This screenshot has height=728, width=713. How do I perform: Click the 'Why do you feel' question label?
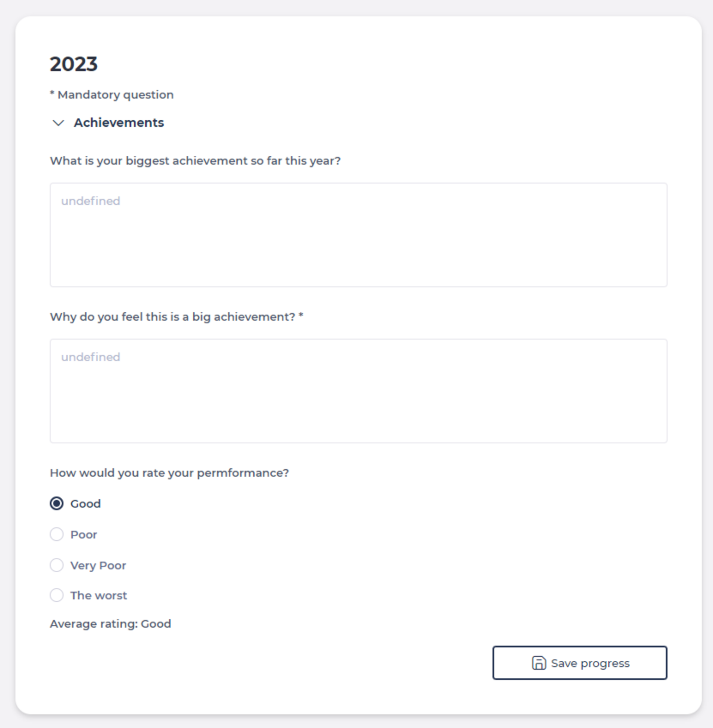click(176, 317)
